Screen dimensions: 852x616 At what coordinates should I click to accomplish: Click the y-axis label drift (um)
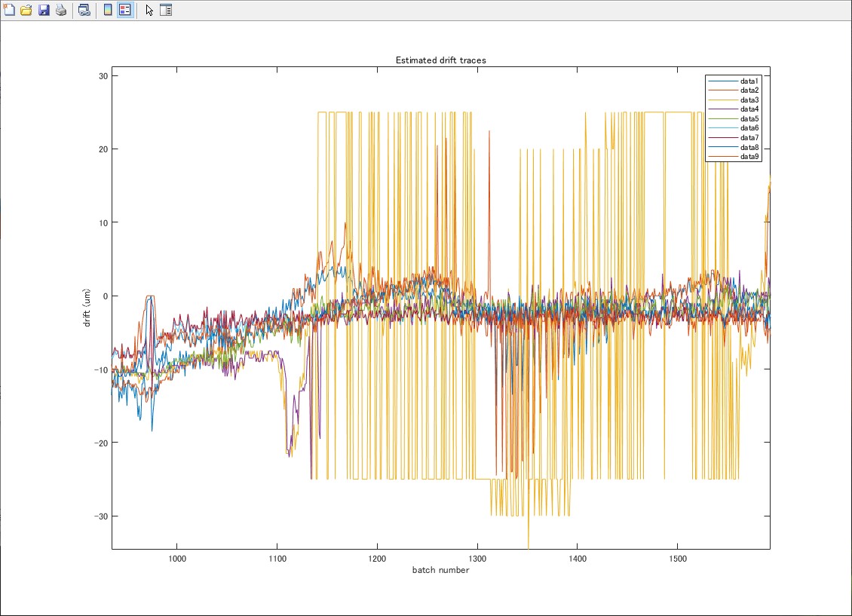pos(87,308)
